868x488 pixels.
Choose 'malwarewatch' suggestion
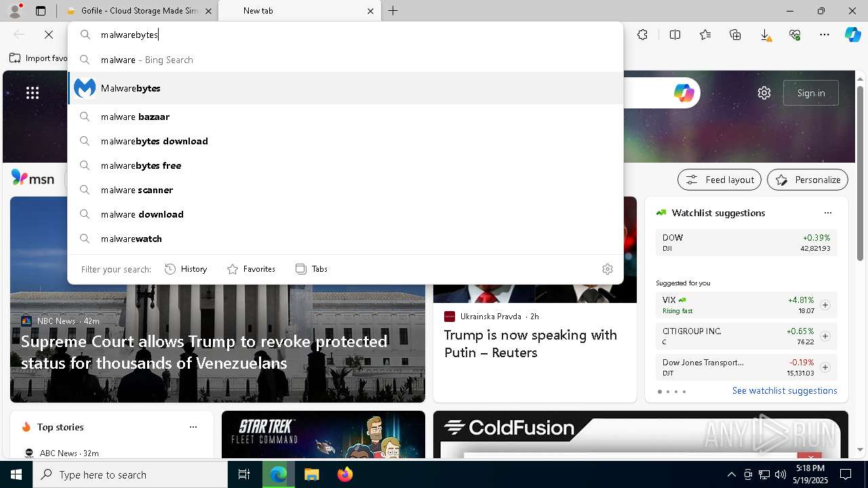345,239
